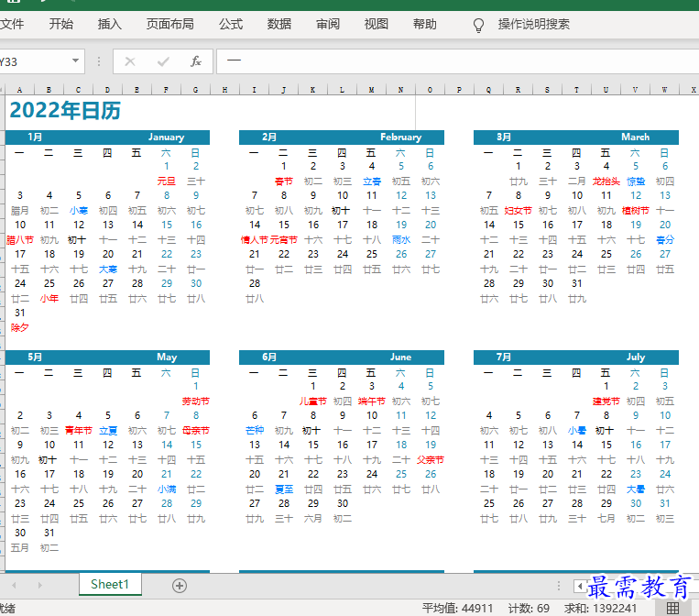Click the 母亲节 cell in May
The image size is (699, 616).
pyautogui.click(x=196, y=431)
